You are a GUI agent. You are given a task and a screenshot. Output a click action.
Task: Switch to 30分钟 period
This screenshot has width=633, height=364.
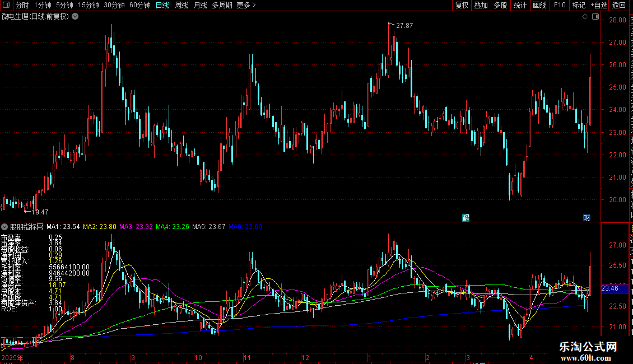tap(114, 5)
